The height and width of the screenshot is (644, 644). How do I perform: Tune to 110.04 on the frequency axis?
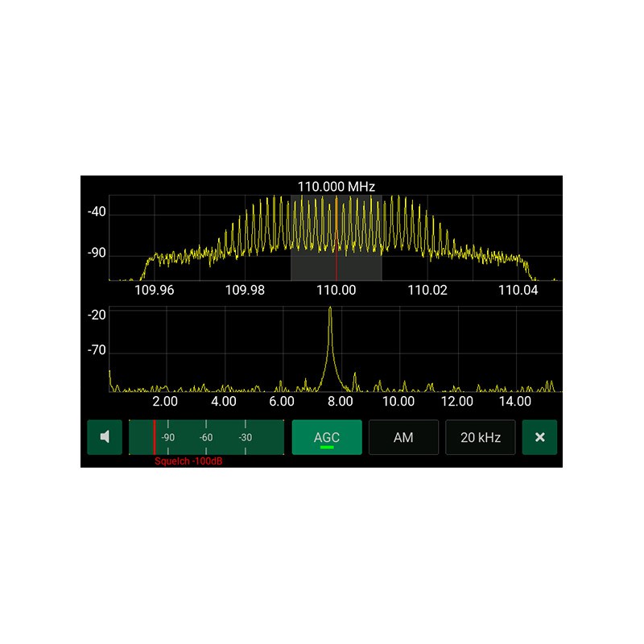(x=518, y=290)
